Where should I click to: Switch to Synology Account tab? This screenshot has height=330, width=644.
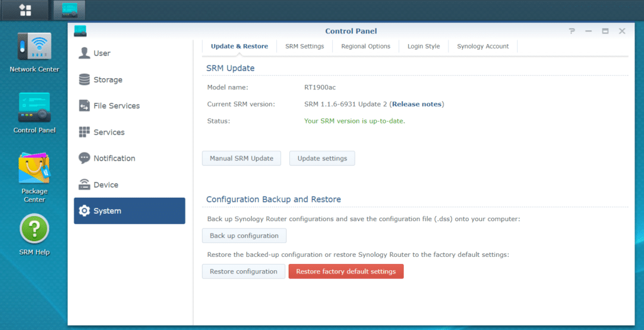click(482, 47)
